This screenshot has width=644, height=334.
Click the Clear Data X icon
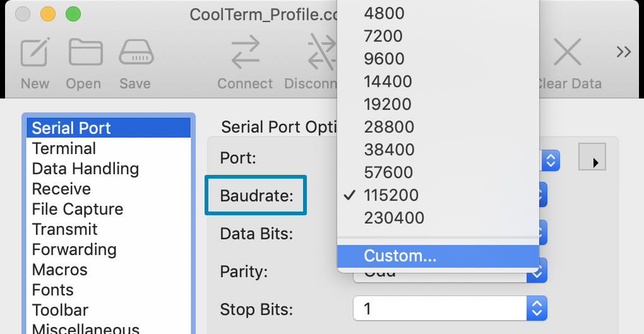tap(567, 53)
